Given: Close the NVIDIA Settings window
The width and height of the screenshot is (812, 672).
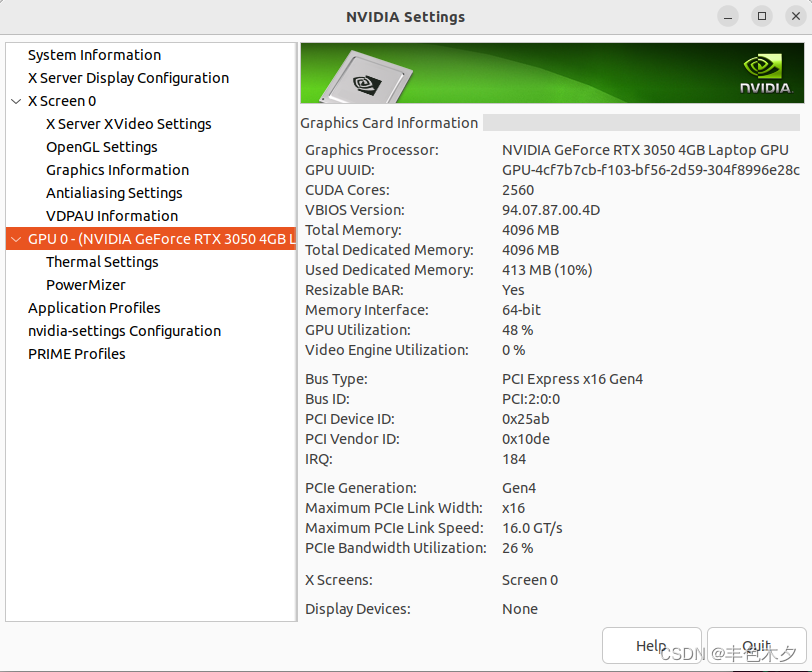Looking at the screenshot, I should pos(796,17).
